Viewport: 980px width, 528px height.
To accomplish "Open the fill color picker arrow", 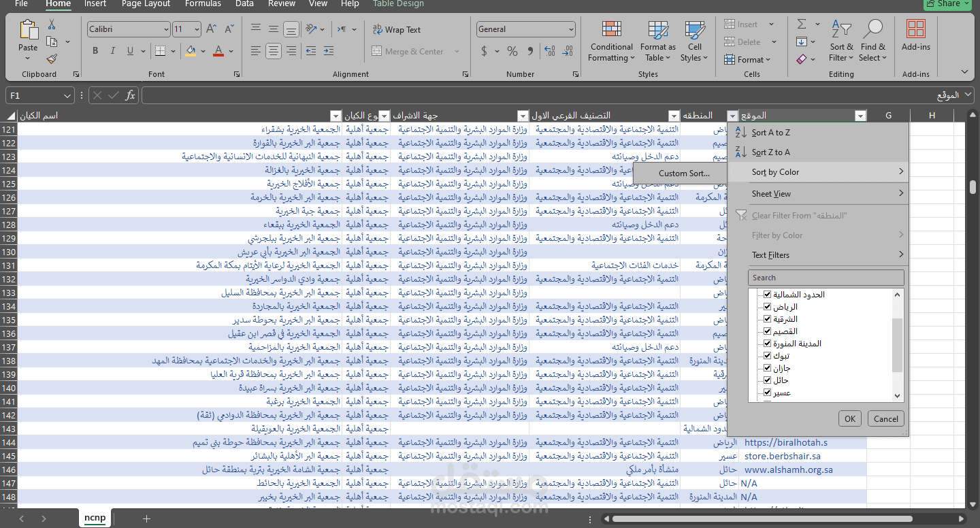I will click(x=203, y=51).
